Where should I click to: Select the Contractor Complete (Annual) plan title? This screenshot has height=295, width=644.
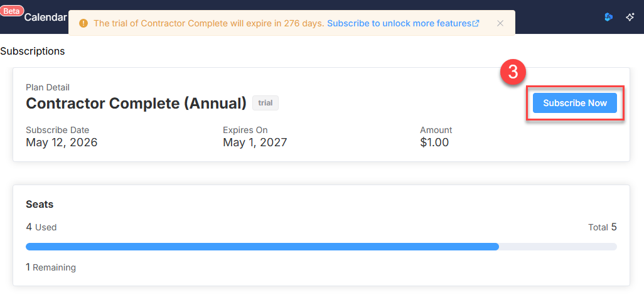click(136, 103)
